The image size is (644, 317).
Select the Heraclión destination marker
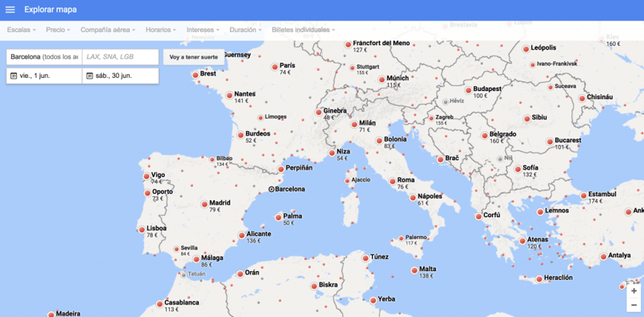(539, 279)
